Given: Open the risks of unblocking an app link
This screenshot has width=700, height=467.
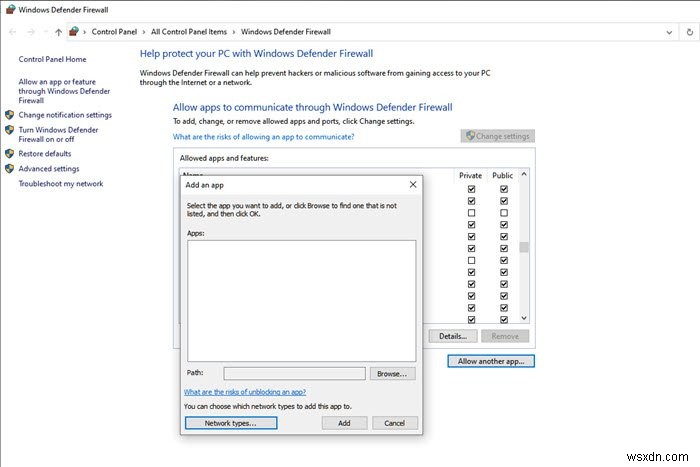Looking at the screenshot, I should point(245,392).
